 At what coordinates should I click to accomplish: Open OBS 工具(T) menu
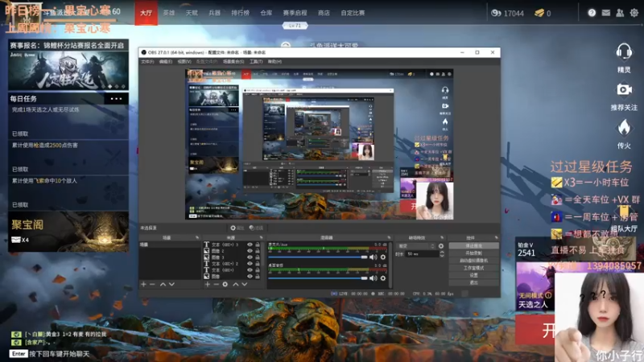click(256, 62)
